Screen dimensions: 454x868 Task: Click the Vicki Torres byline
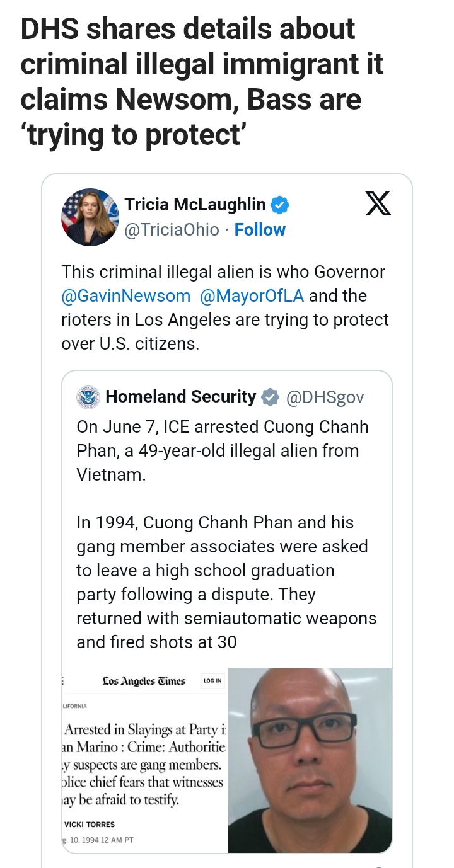coord(90,824)
